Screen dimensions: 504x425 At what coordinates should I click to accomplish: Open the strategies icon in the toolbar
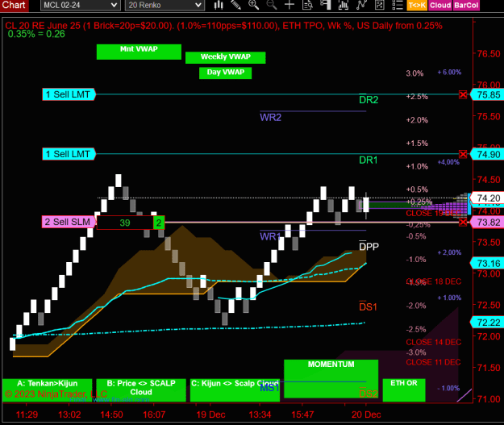coord(380,5)
